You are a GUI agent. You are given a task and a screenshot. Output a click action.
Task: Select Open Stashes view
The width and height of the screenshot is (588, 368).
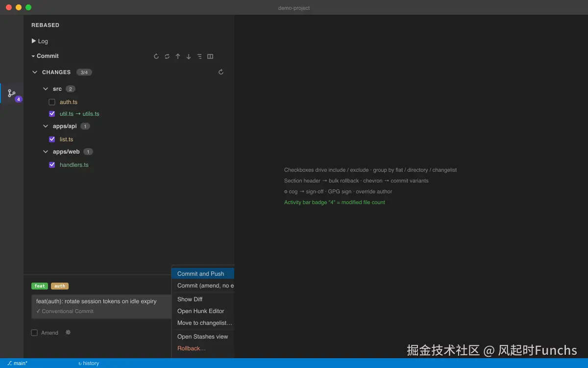pos(203,337)
